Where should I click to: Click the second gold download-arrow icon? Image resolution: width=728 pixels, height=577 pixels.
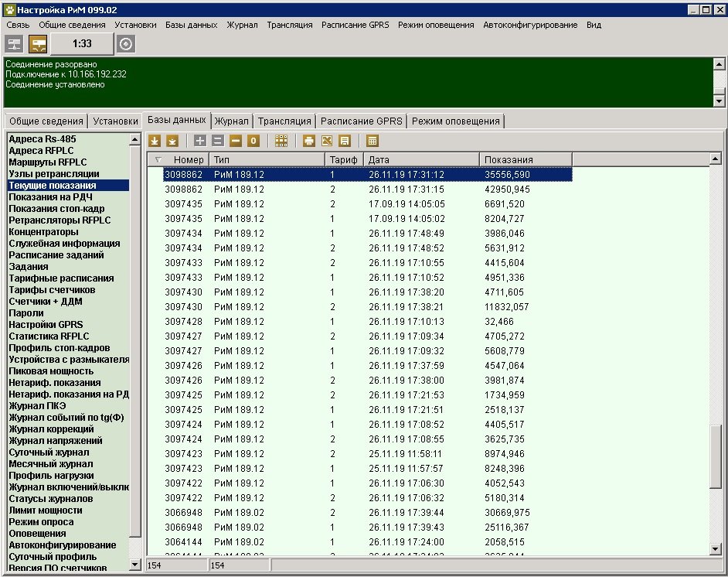172,141
